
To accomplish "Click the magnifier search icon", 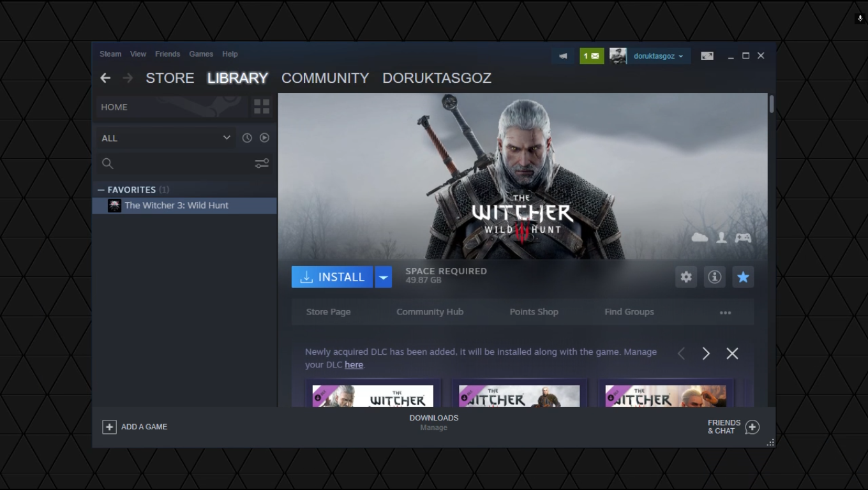I will (x=108, y=164).
